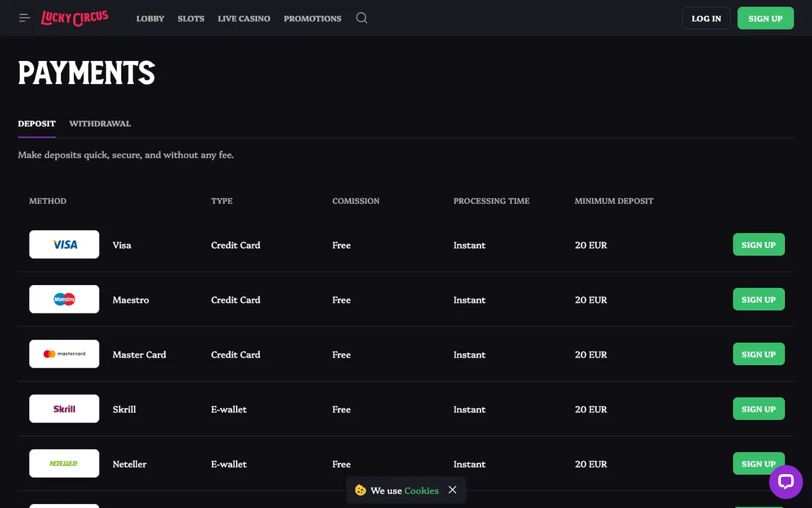Dismiss the cookies notice
The image size is (812, 508).
coord(453,490)
